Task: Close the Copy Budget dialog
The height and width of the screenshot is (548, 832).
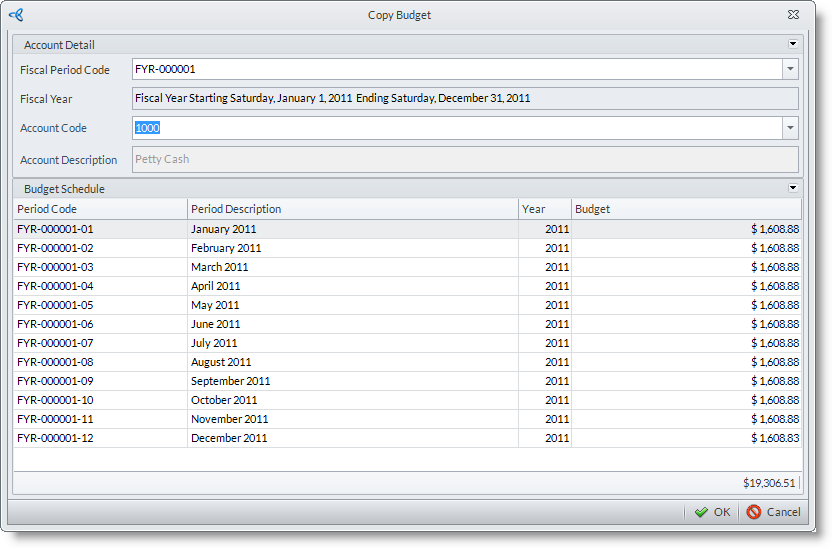Action: 793,15
